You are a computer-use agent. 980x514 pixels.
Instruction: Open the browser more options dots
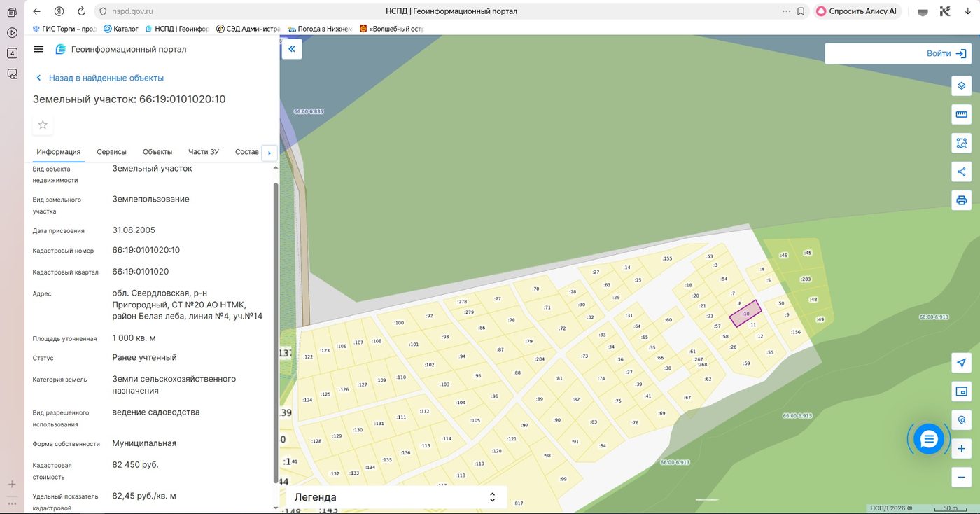point(787,11)
